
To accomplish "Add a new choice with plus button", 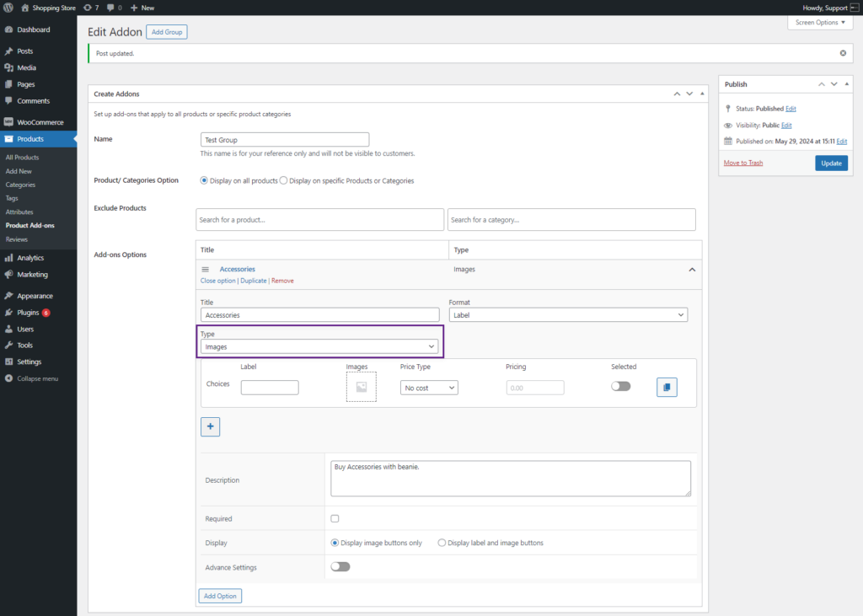I will coord(210,426).
